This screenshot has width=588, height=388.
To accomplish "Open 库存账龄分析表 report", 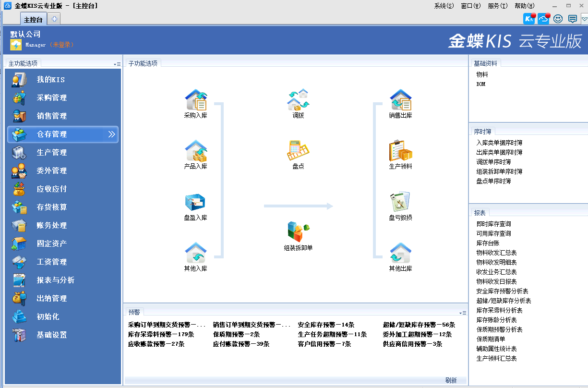I will coord(496,320).
